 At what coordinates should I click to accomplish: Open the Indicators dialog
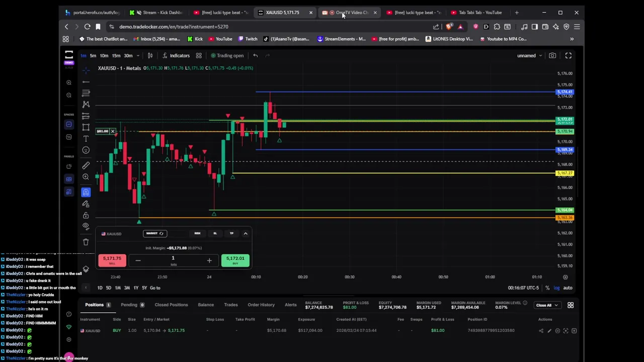pyautogui.click(x=176, y=56)
